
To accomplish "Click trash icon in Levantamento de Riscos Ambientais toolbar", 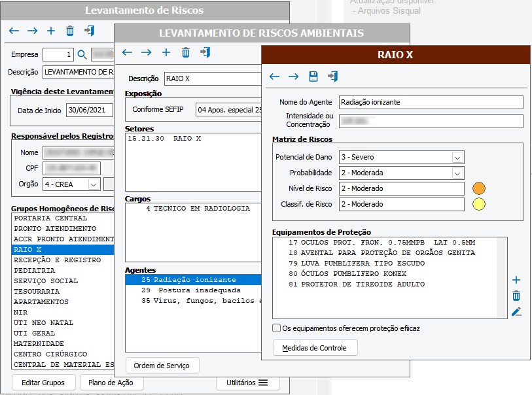I will pyautogui.click(x=186, y=52).
